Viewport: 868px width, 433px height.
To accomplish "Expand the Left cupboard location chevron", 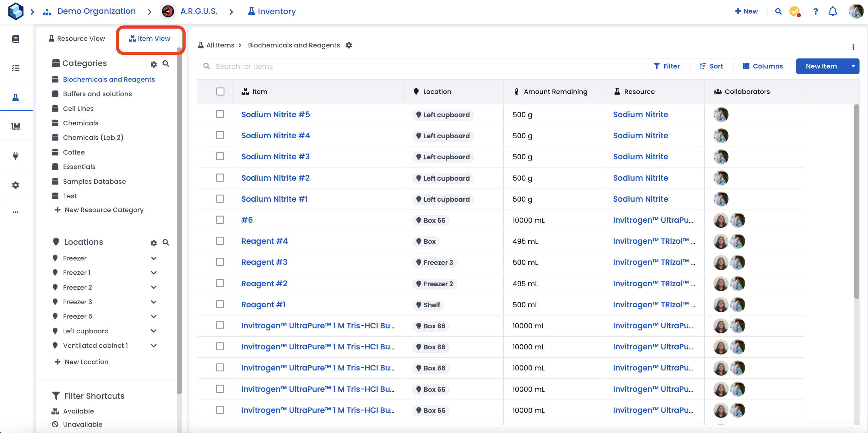I will click(x=154, y=331).
